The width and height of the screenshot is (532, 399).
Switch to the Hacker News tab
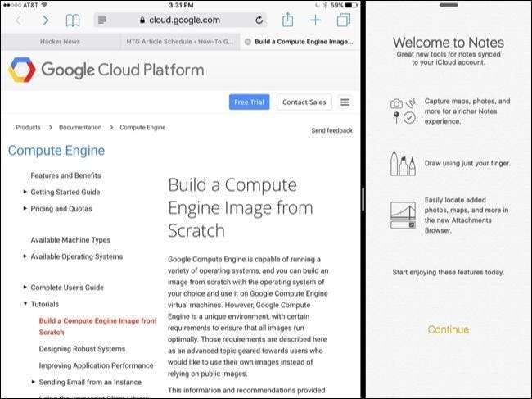point(60,40)
